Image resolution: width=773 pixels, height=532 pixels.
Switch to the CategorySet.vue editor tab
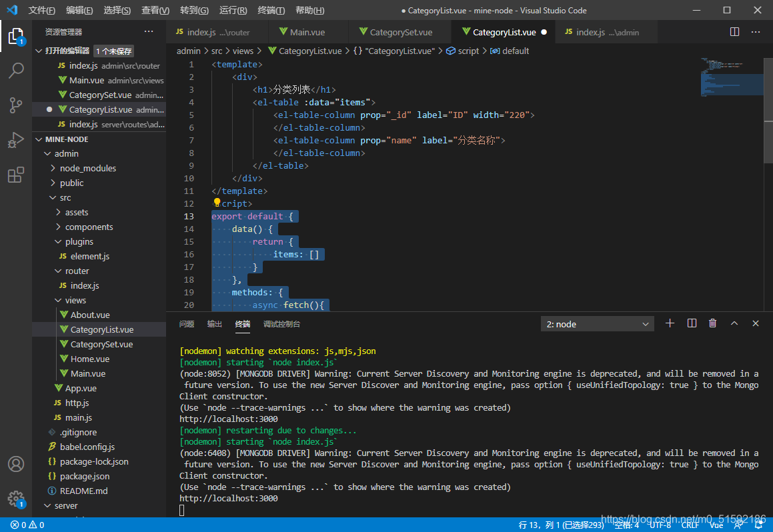point(400,32)
